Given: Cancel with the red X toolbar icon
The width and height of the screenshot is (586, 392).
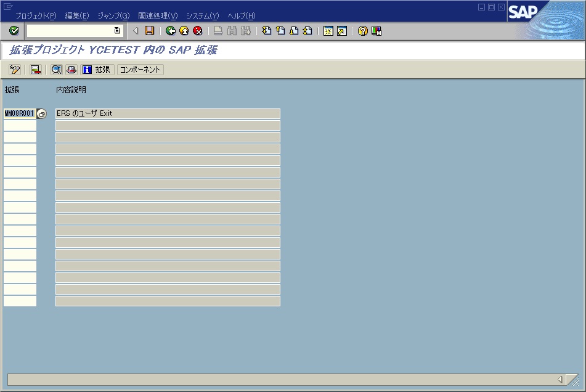Looking at the screenshot, I should (197, 31).
